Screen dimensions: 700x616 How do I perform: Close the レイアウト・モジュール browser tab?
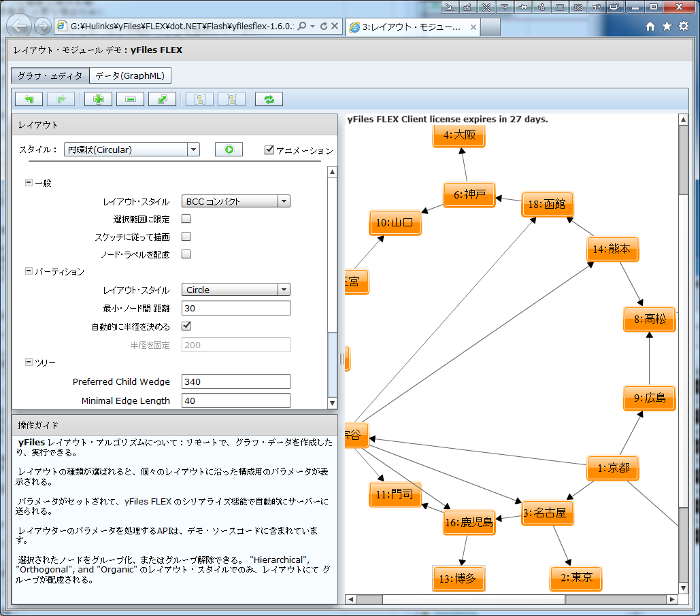[473, 27]
